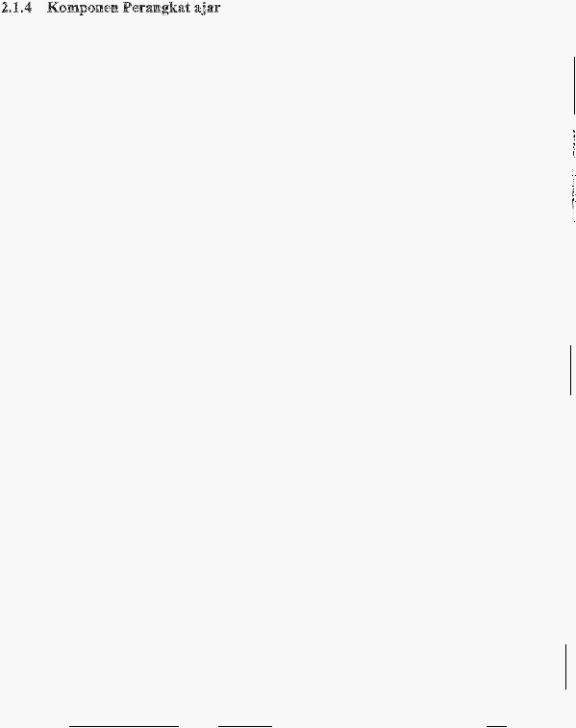
Task: Click the capital P of Perangkat
Action: point(127,8)
